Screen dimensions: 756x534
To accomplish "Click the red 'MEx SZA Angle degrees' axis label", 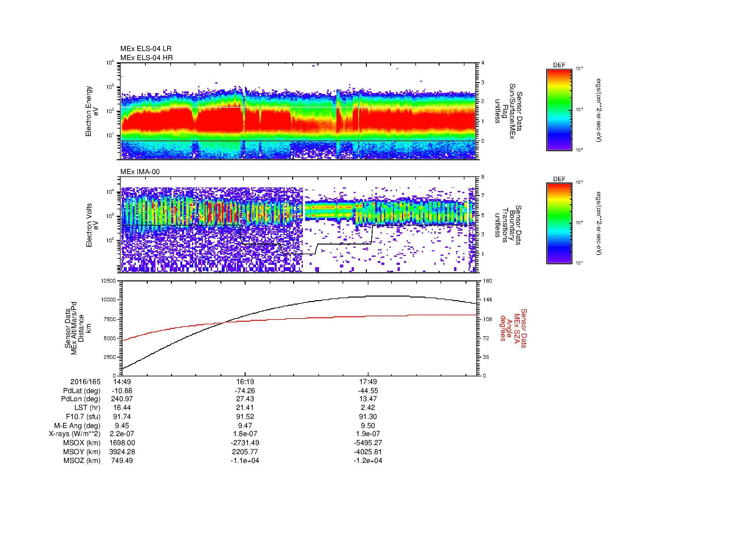I will click(x=513, y=328).
